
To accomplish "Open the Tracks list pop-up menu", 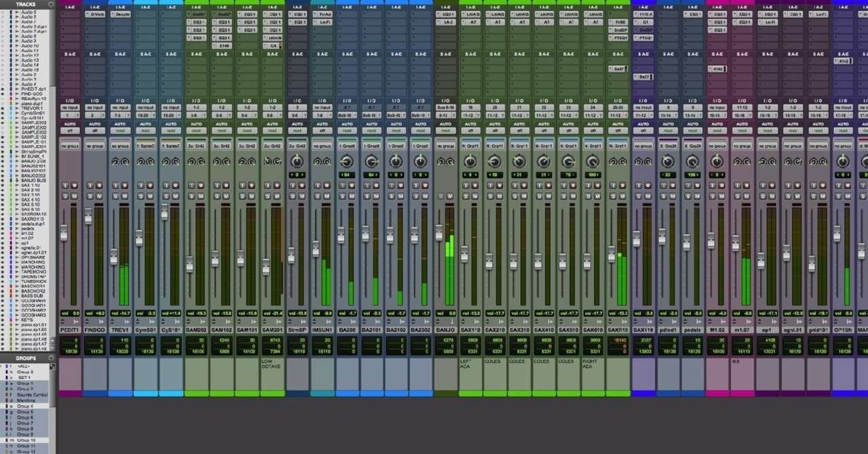I will (x=51, y=4).
